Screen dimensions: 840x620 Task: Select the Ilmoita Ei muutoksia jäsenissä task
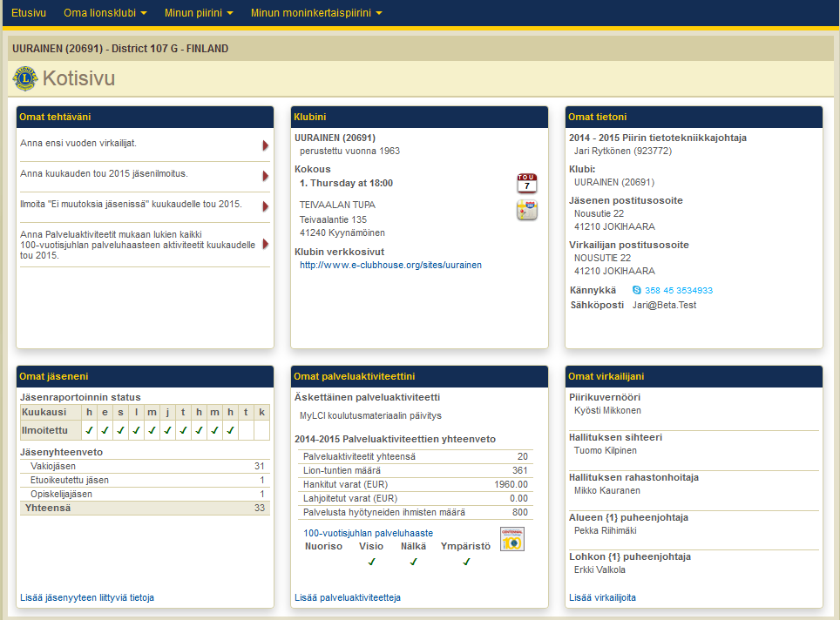[131, 204]
